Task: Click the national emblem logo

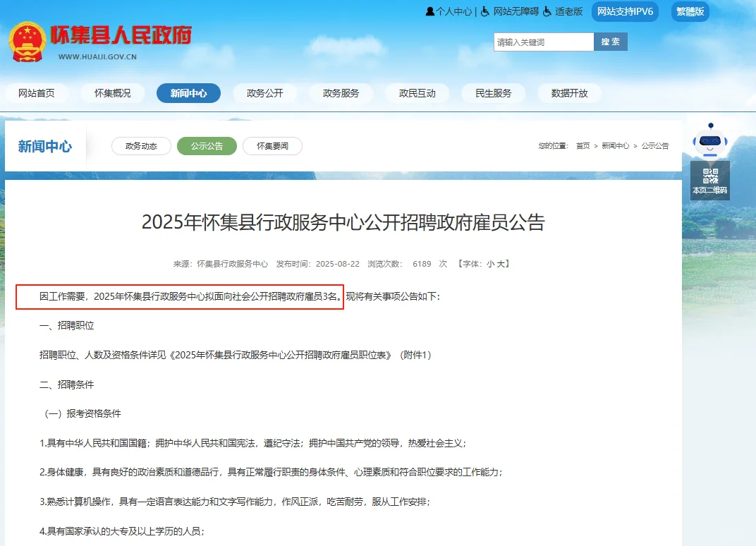Action: pos(27,42)
